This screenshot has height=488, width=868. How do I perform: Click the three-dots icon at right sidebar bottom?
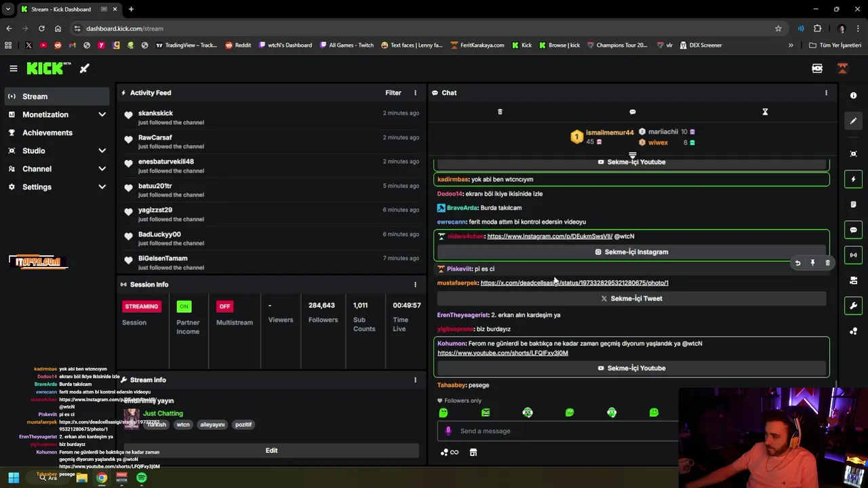click(853, 331)
